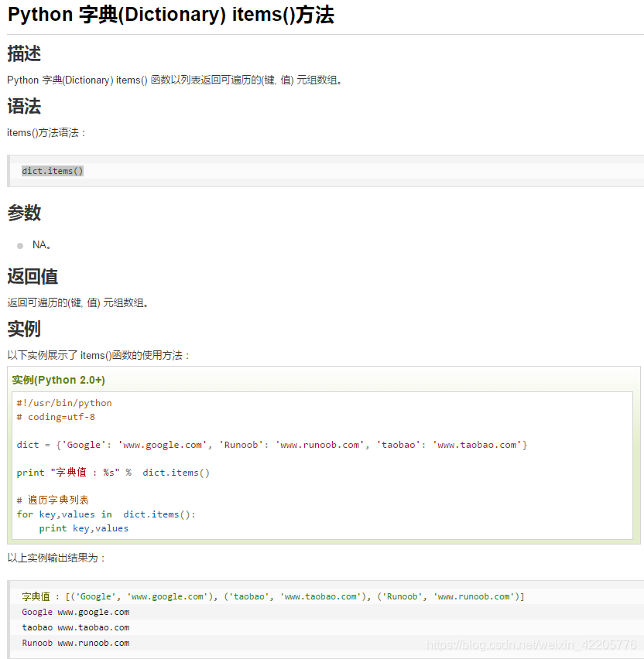Click the 字典值 output result line
Image resolution: width=644 pixels, height=659 pixels.
272,596
